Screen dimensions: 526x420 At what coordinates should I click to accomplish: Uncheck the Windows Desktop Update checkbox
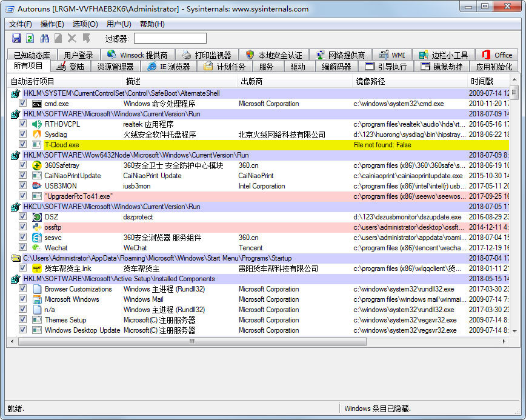22,330
